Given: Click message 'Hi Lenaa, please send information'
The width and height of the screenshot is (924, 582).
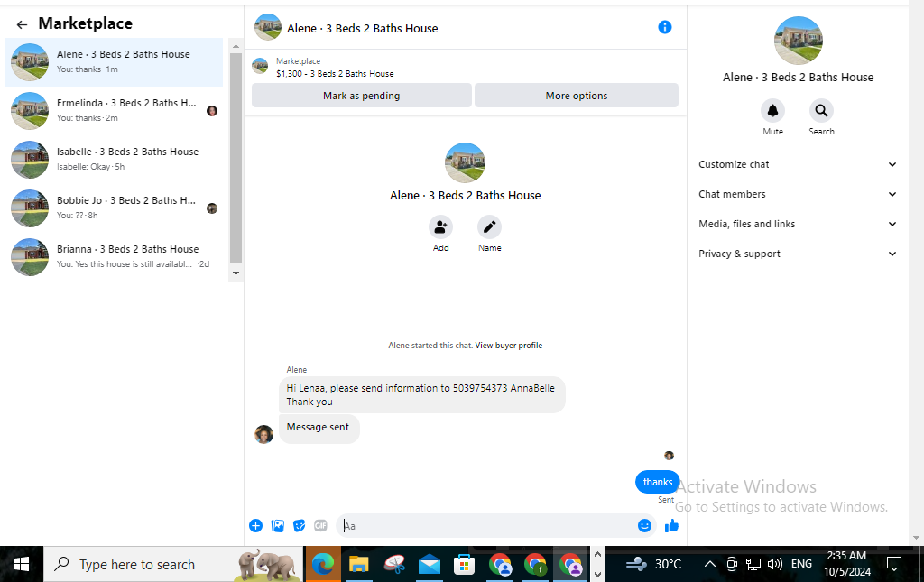Looking at the screenshot, I should click(x=422, y=394).
